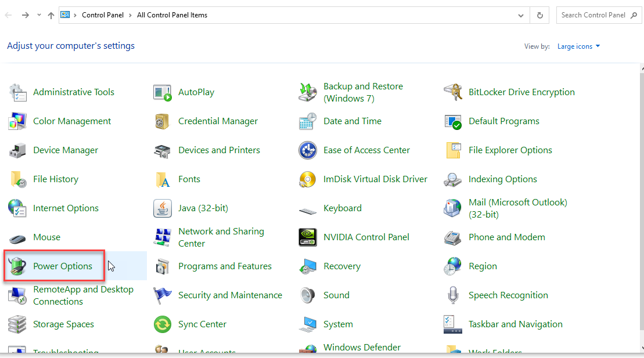The width and height of the screenshot is (644, 358).
Task: Click the Sound speaker icon
Action: pyautogui.click(x=308, y=295)
